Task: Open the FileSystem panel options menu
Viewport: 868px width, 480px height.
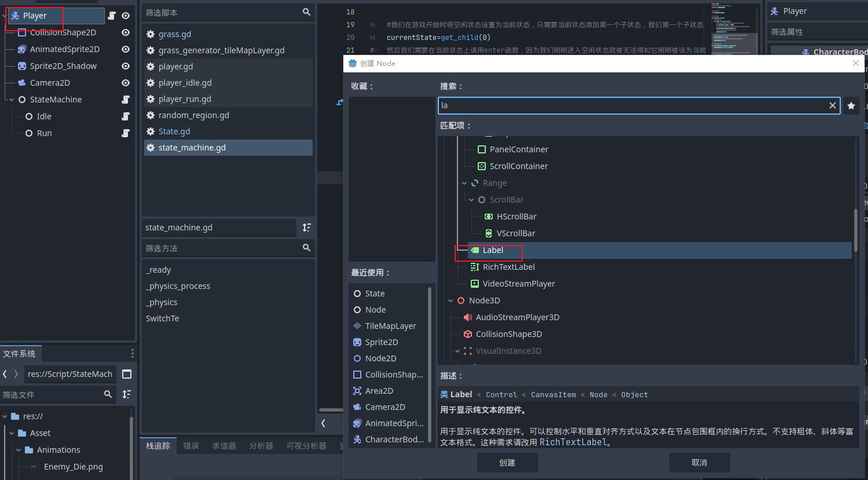Action: [132, 353]
